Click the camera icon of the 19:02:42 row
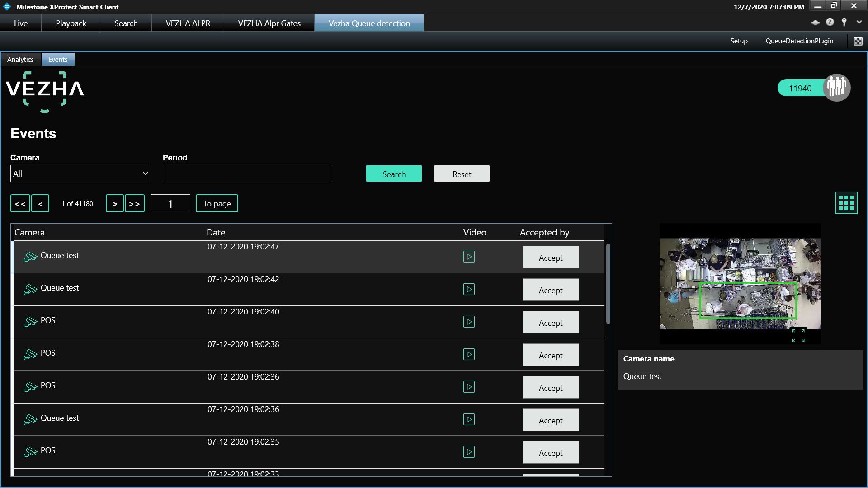Image resolution: width=868 pixels, height=488 pixels. tap(30, 289)
